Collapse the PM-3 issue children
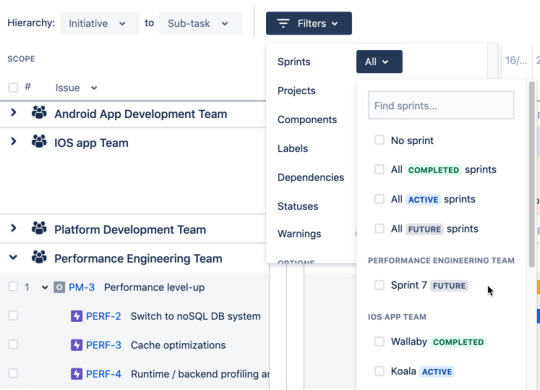 (45, 287)
